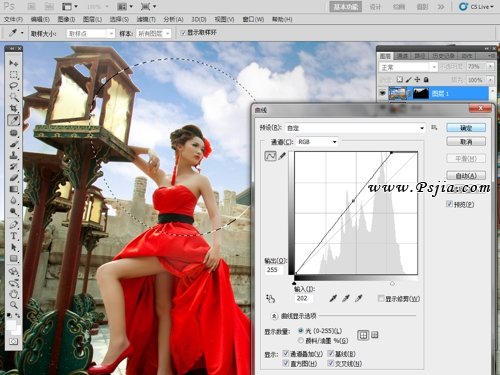Viewport: 500px width, 375px height.
Task: Click the lock transparent pixels icon
Action: coord(400,80)
